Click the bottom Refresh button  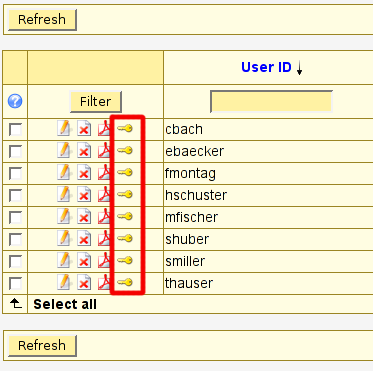click(x=42, y=345)
